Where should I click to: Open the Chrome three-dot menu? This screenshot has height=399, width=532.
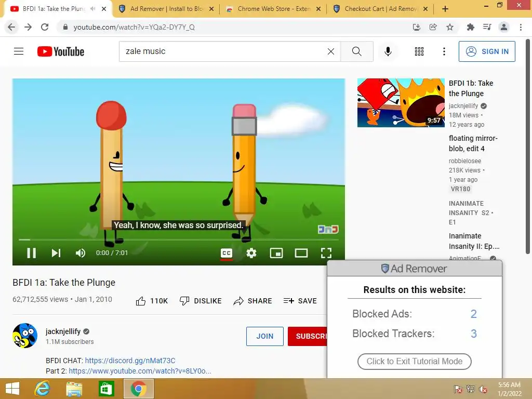[x=521, y=27]
